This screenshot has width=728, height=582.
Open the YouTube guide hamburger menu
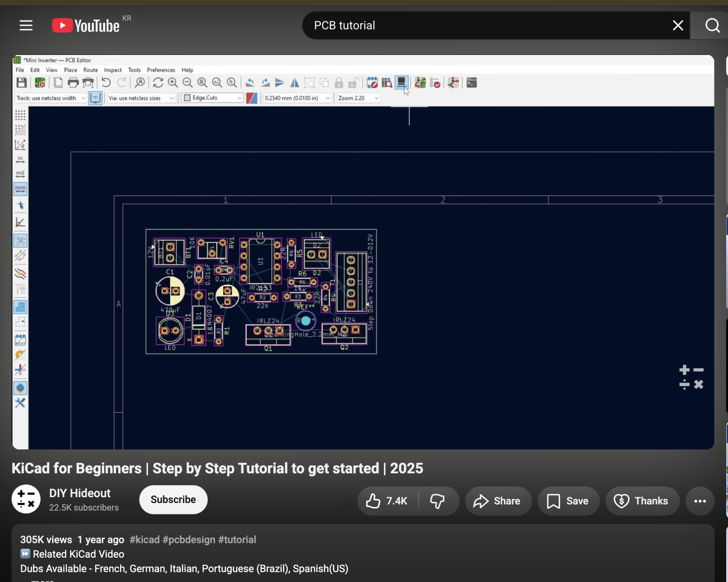click(26, 25)
